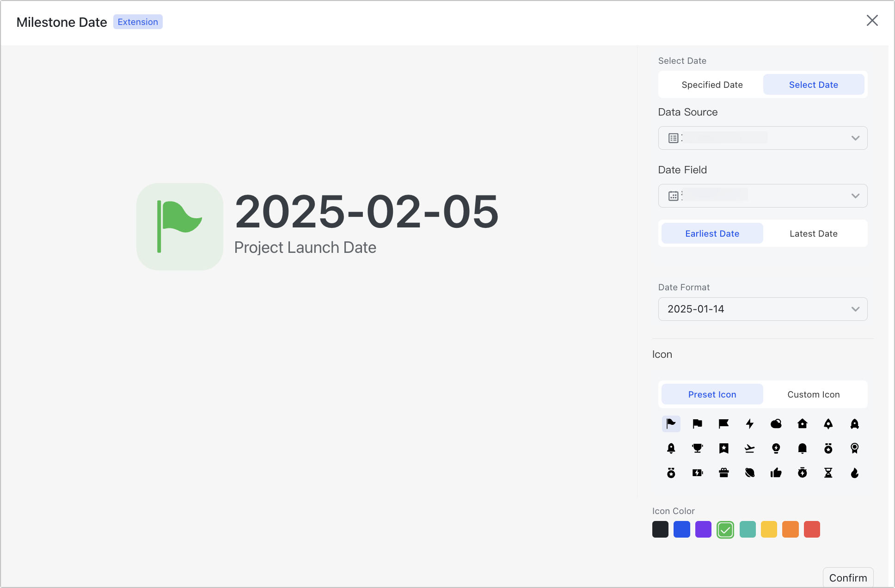
Task: Switch to Specified Date mode
Action: [x=712, y=85]
